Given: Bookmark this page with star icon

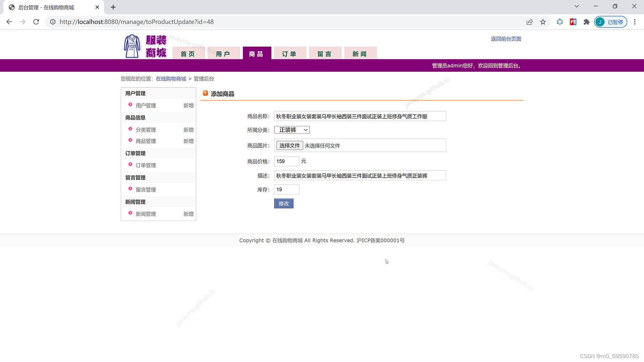Looking at the screenshot, I should 543,22.
